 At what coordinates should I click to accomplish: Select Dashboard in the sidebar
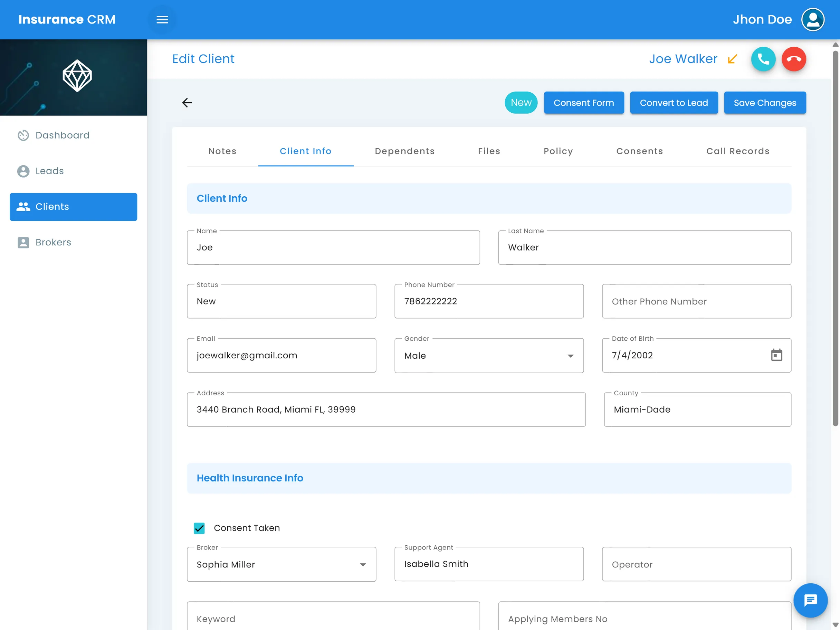[62, 135]
